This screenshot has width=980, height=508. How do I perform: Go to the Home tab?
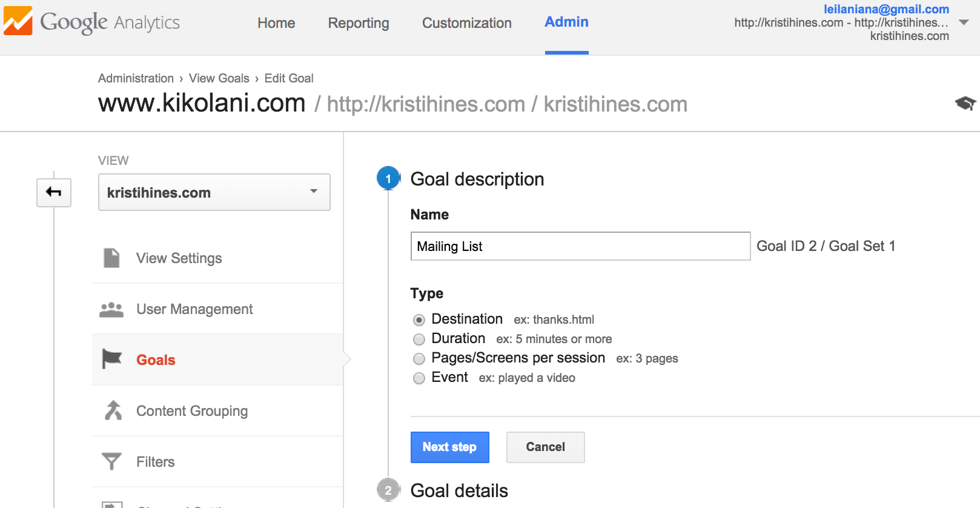276,23
